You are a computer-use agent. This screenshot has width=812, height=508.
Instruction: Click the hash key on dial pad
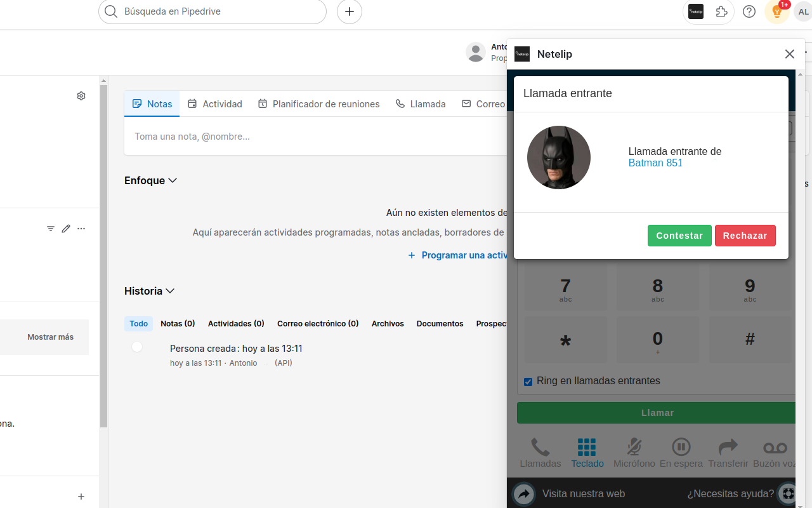(x=750, y=340)
